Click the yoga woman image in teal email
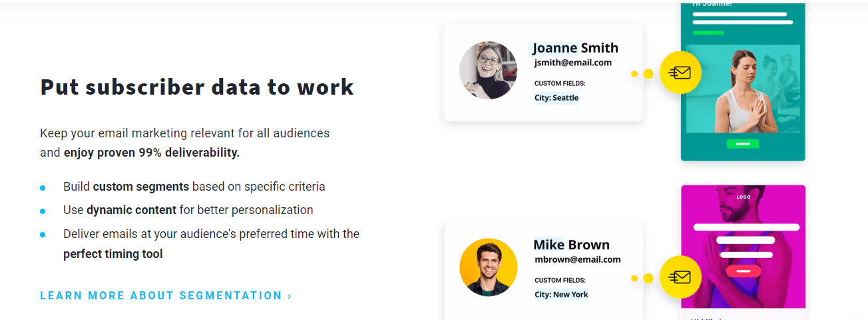The image size is (868, 320). click(743, 89)
